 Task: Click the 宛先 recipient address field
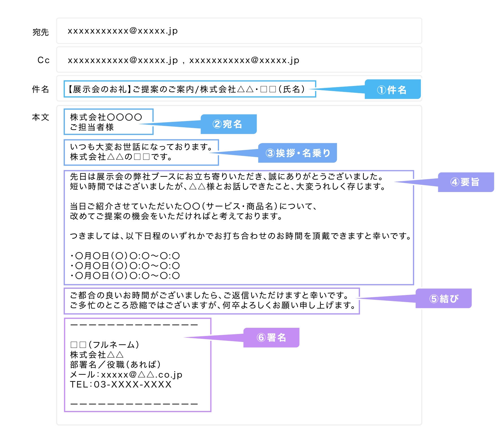click(239, 31)
